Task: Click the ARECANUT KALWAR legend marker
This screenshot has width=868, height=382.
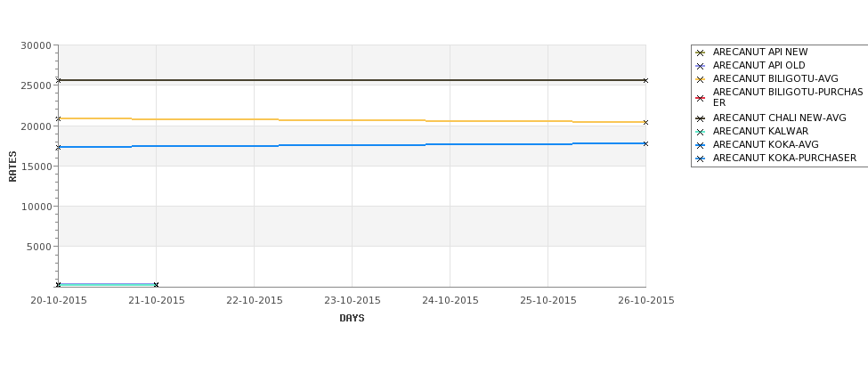Action: [700, 132]
